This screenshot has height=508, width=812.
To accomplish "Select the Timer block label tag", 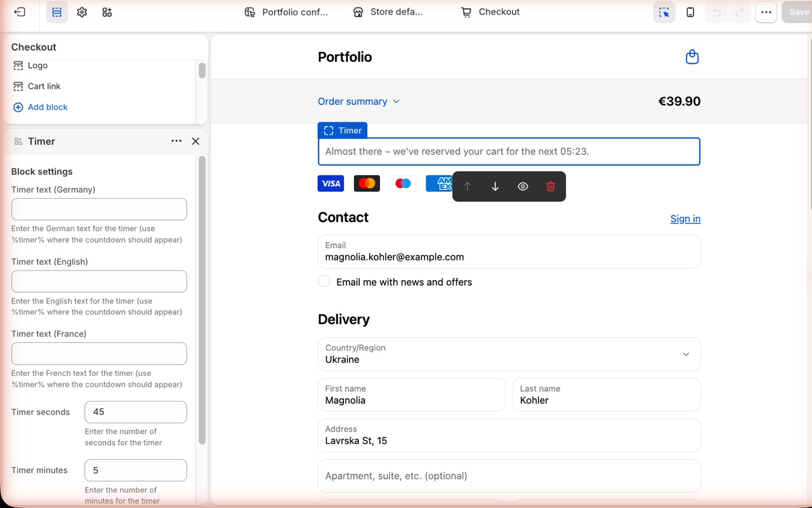I will 343,130.
